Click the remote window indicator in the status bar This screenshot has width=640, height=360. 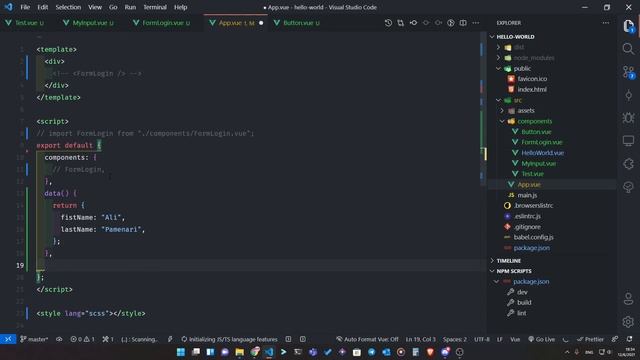[x=8, y=339]
